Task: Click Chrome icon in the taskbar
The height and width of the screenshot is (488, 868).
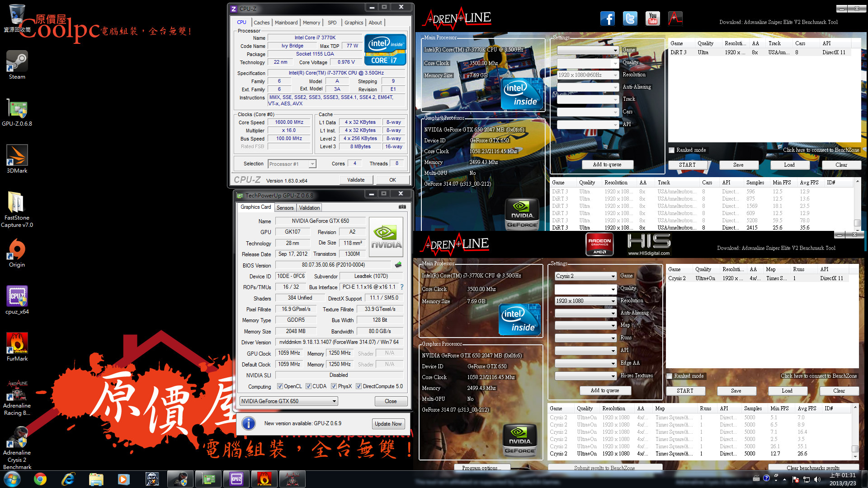Action: 40,479
